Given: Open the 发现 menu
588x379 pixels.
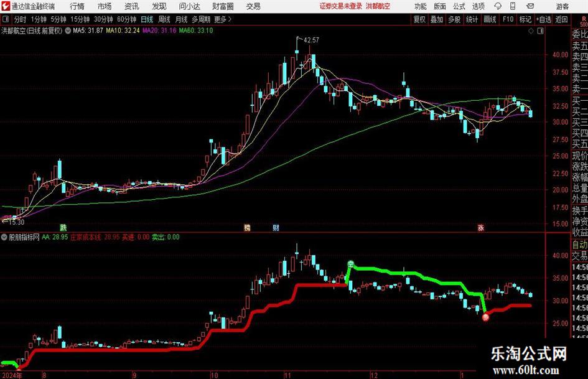Looking at the screenshot, I should click(159, 6).
